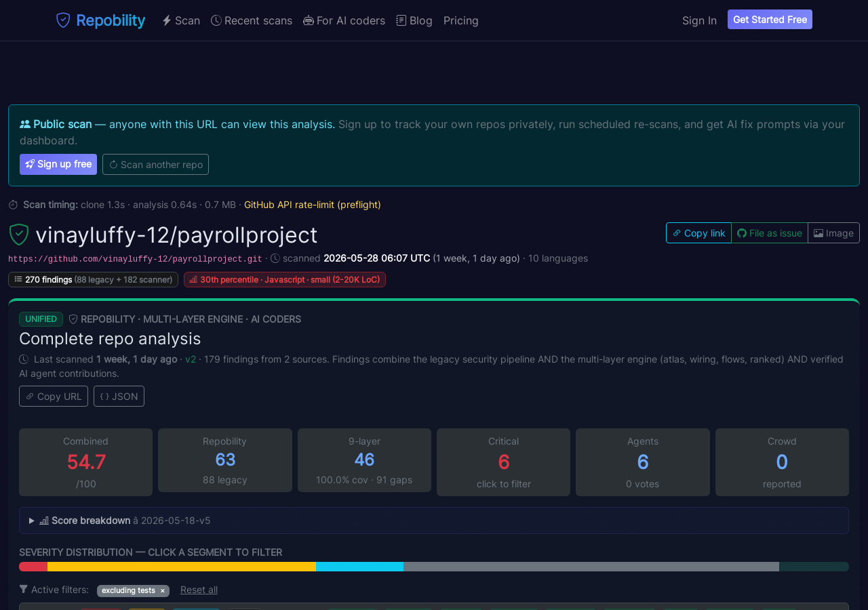The height and width of the screenshot is (610, 868).
Task: Click Scan another repo button
Action: coord(155,164)
